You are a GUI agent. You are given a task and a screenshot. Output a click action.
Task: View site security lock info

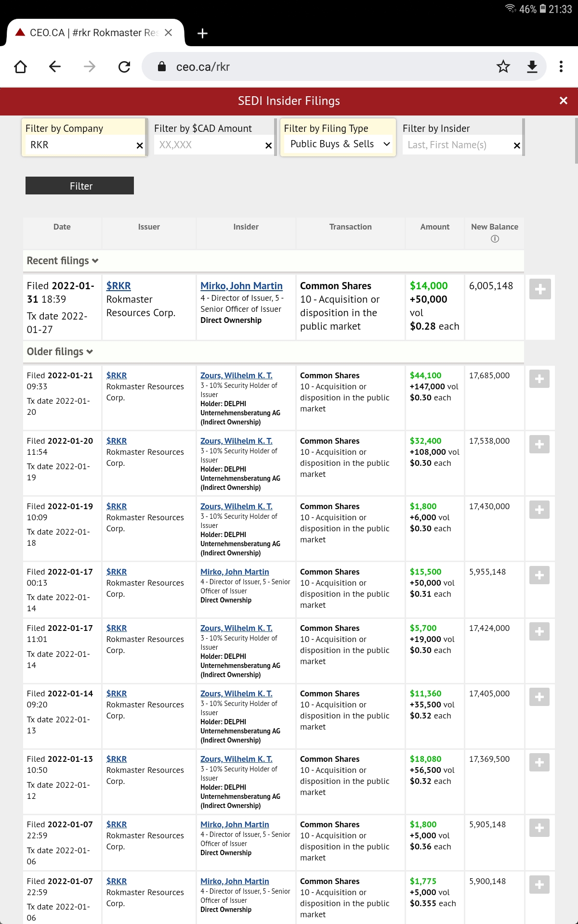[x=162, y=66]
